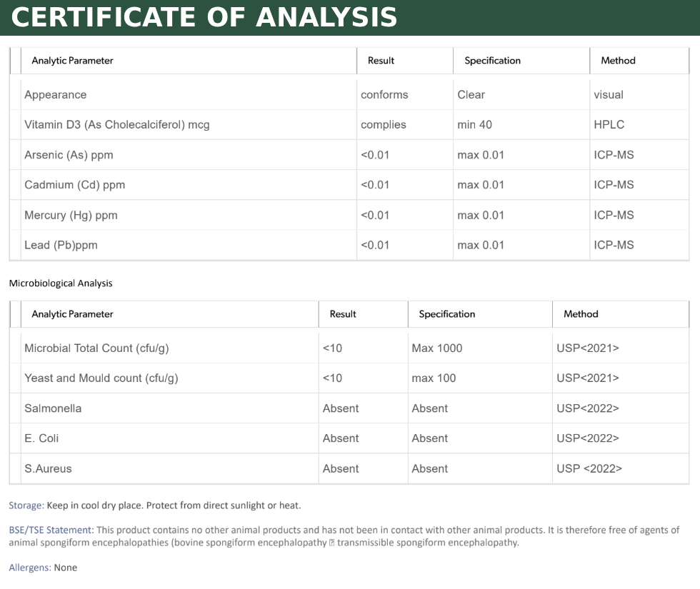700x589 pixels.
Task: Click the Cadmium (Cd) ppm parameter
Action: coord(74,185)
